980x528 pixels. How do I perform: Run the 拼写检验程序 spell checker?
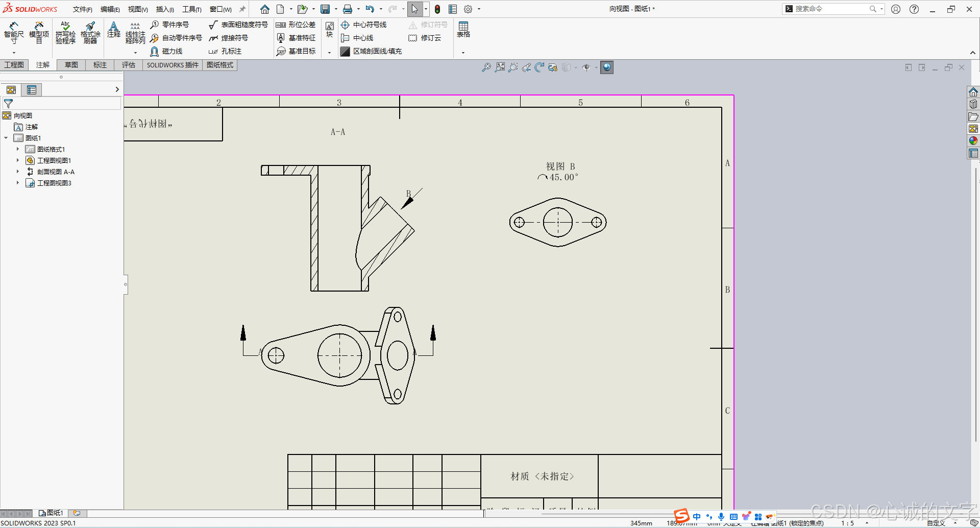point(65,32)
